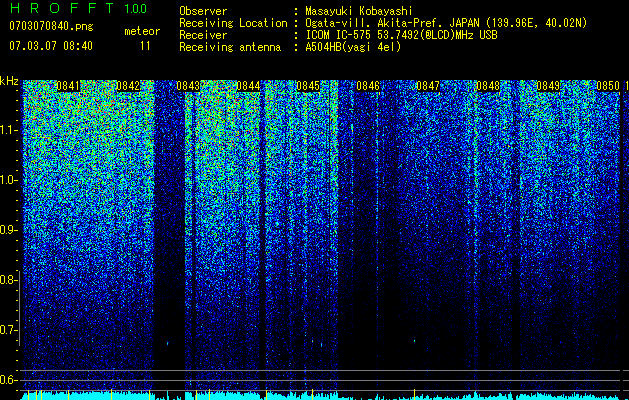Click the 0850 time marker
Screen dimensions: 629x400
608,86
